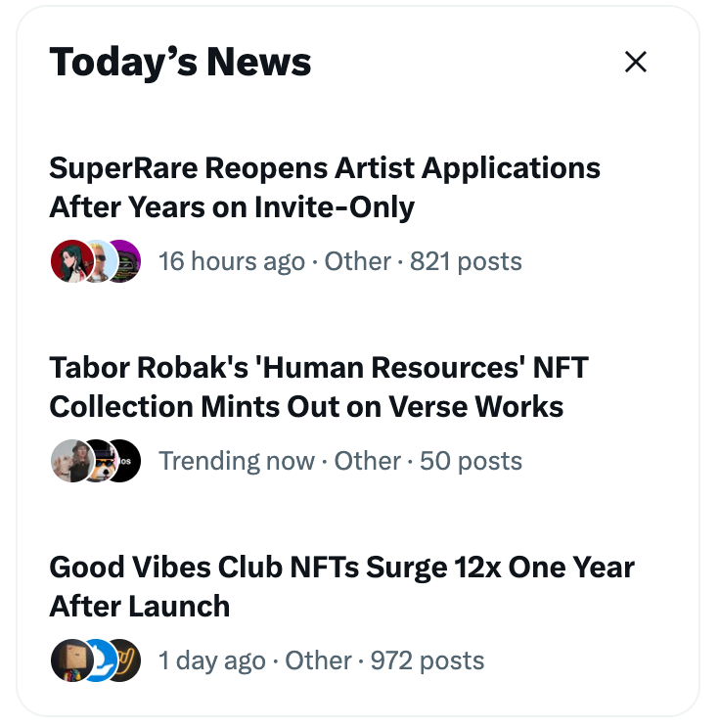This screenshot has width=720, height=728.
Task: Click the red anime girl avatar
Action: [x=72, y=261]
